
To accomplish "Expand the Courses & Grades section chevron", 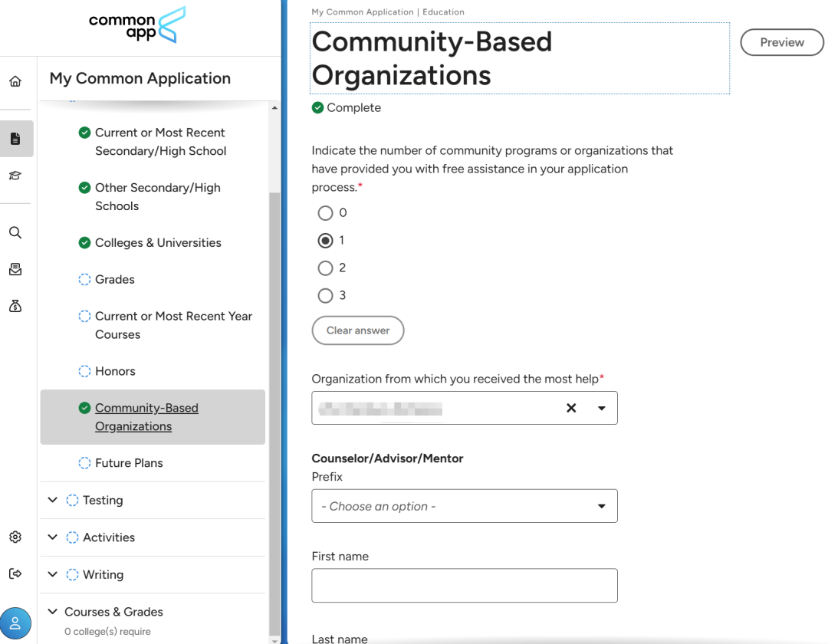I will coord(52,612).
